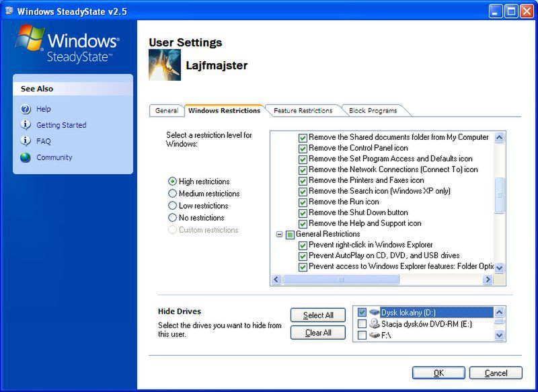
Task: Click restrictions list vertical scrollbar thumb
Action: tap(500, 195)
